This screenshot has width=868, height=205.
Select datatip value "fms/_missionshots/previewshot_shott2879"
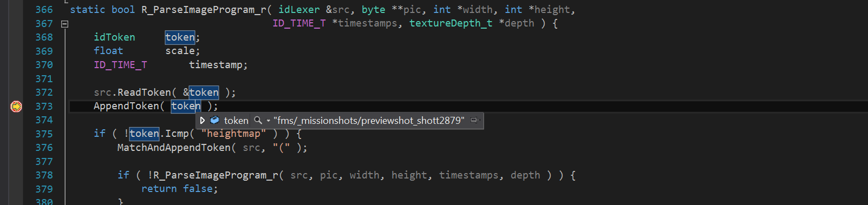[369, 121]
